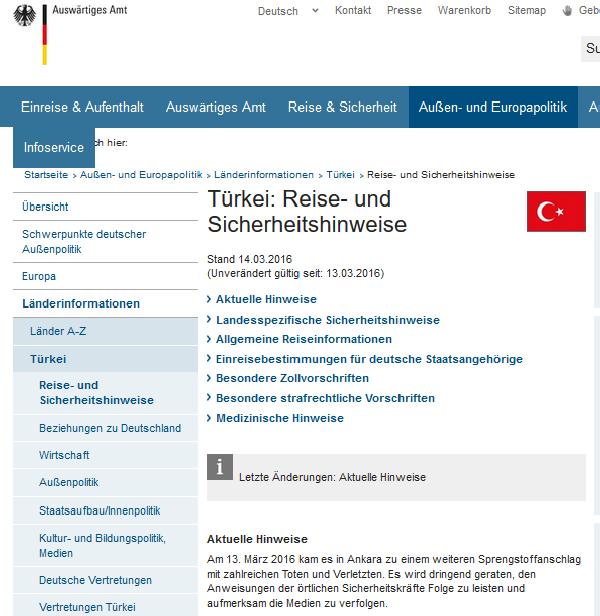The image size is (600, 616).
Task: Click the Außen- und Europapolitik breadcrumb
Action: (x=141, y=175)
